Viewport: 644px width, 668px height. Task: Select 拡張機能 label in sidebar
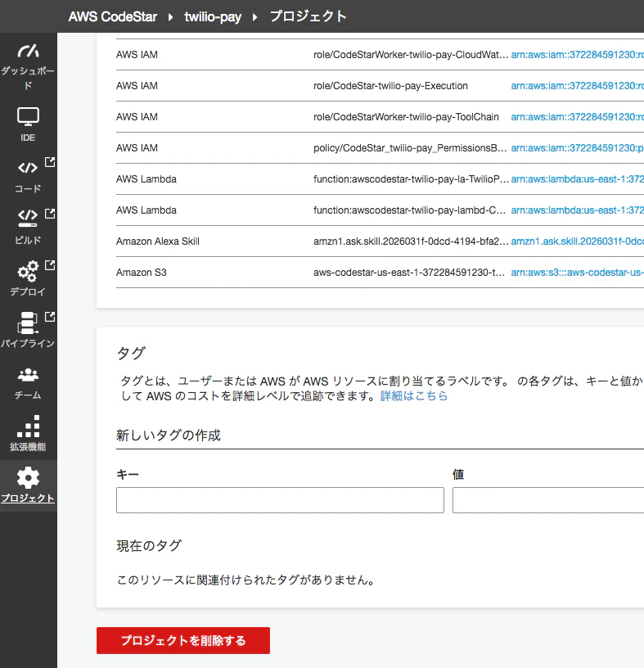pyautogui.click(x=28, y=447)
